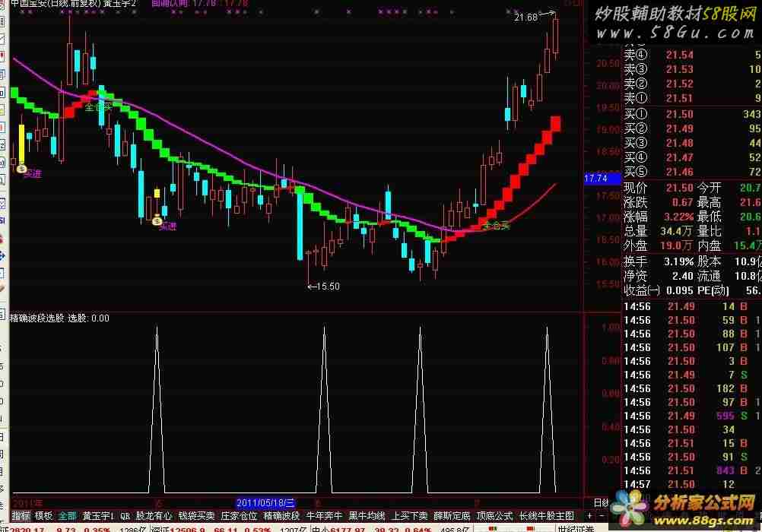Click the 外盘 19.0万 value
The height and width of the screenshot is (532, 762).
coord(677,245)
